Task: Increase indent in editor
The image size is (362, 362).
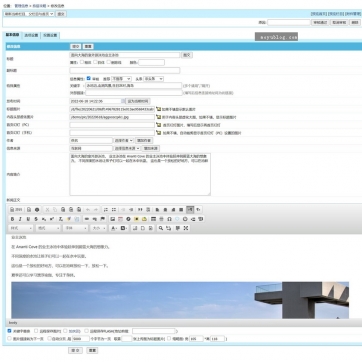Action: click(x=131, y=210)
